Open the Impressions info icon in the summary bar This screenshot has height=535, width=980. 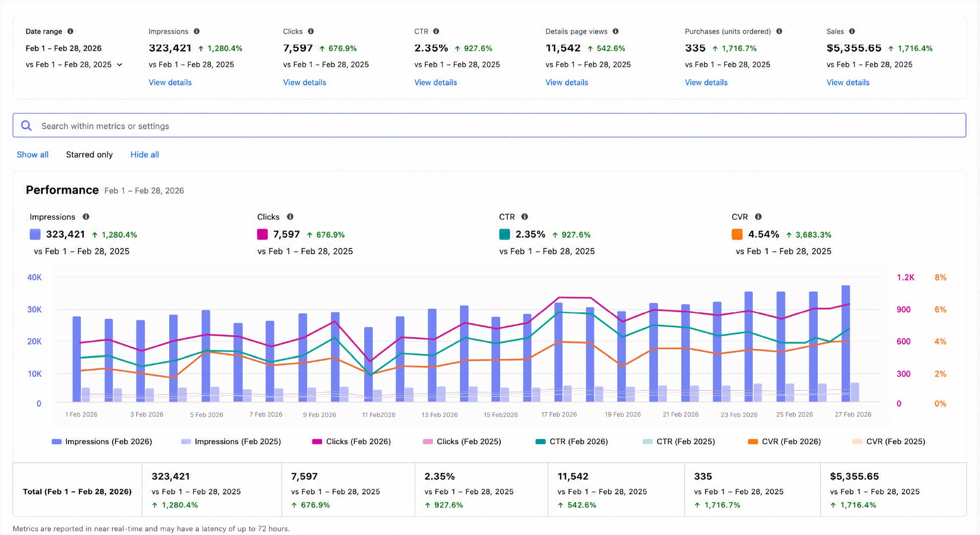tap(196, 31)
